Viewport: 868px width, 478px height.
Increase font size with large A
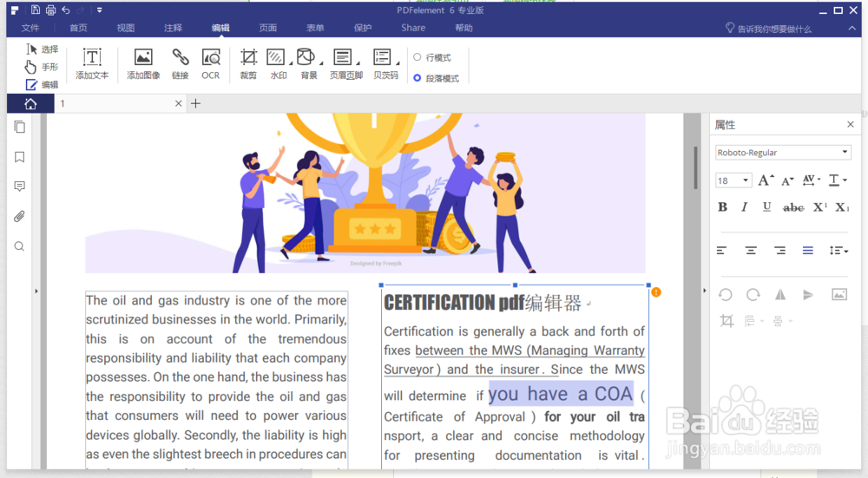[766, 180]
